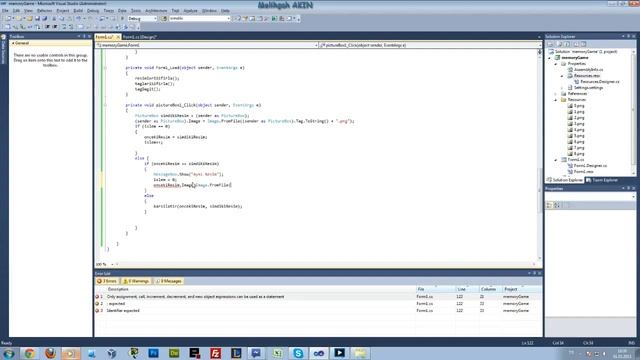Collapse the Properties folder node
The height and width of the screenshot is (360, 640).
[x=556, y=64]
